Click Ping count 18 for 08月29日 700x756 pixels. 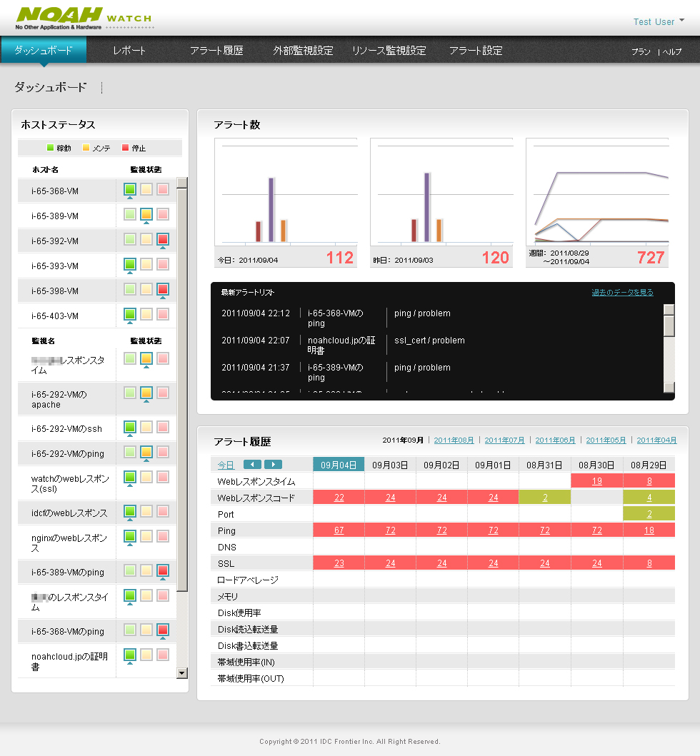click(x=649, y=530)
